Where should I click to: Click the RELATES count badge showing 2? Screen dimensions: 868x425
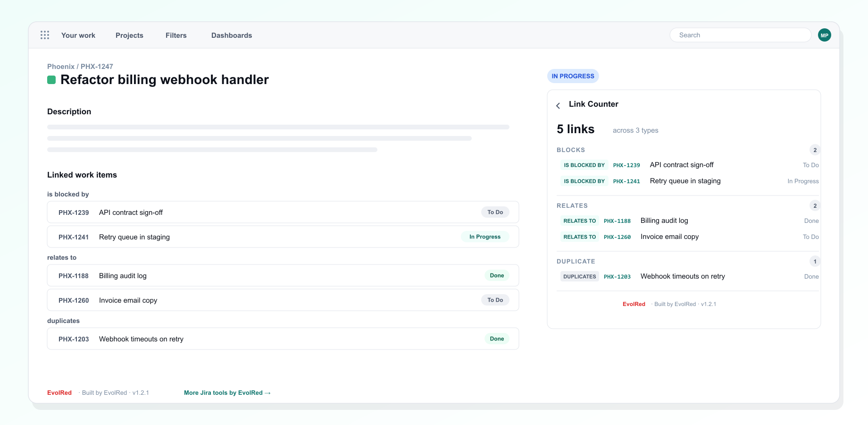(815, 206)
